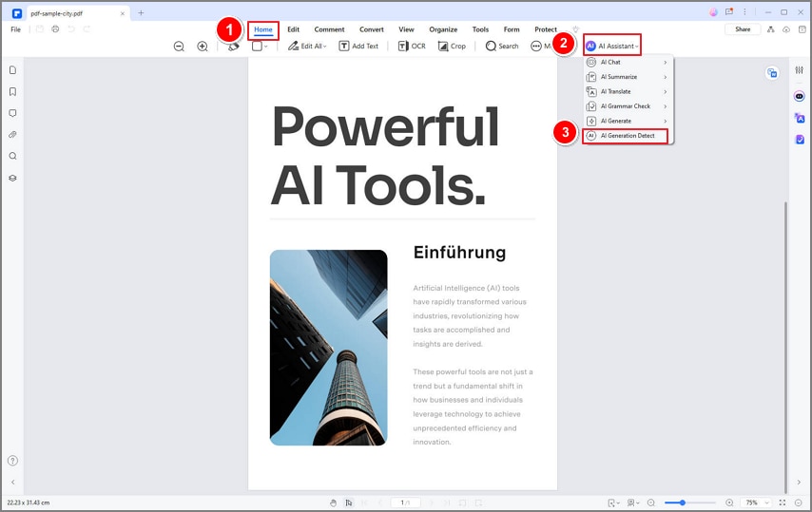Open a new tab with plus button
The height and width of the screenshot is (512, 812).
[x=141, y=13]
